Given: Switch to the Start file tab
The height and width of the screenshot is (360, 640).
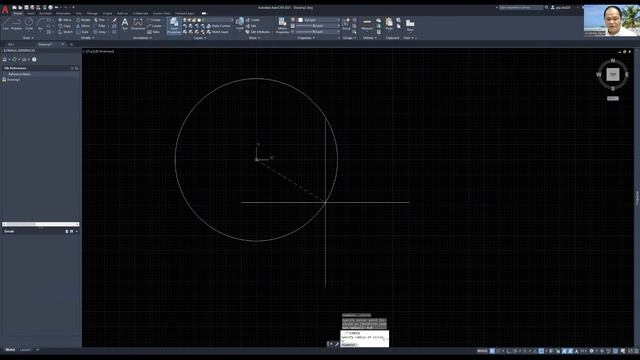Looking at the screenshot, I should [x=11, y=44].
